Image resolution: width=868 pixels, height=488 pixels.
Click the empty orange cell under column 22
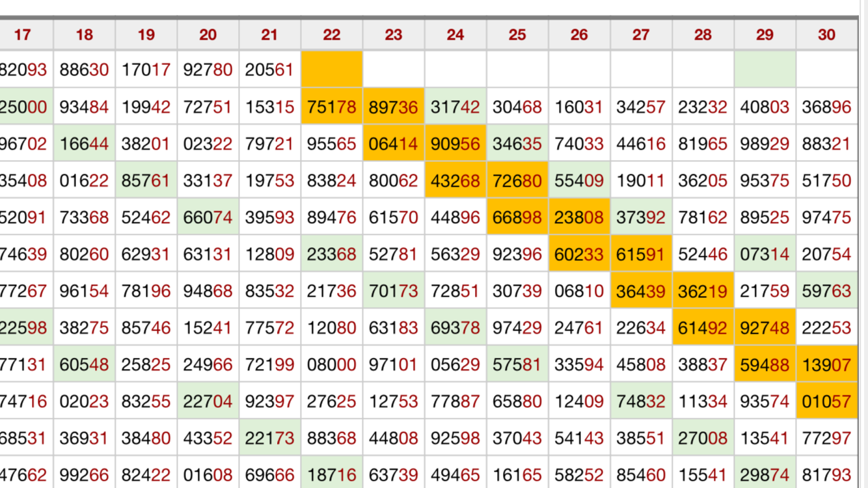point(332,70)
